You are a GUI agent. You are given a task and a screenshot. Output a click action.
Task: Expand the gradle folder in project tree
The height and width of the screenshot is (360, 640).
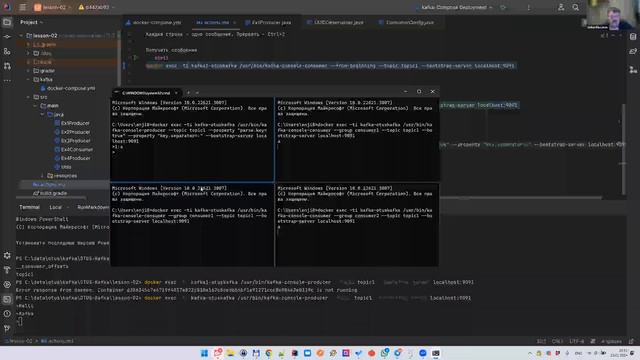point(28,71)
